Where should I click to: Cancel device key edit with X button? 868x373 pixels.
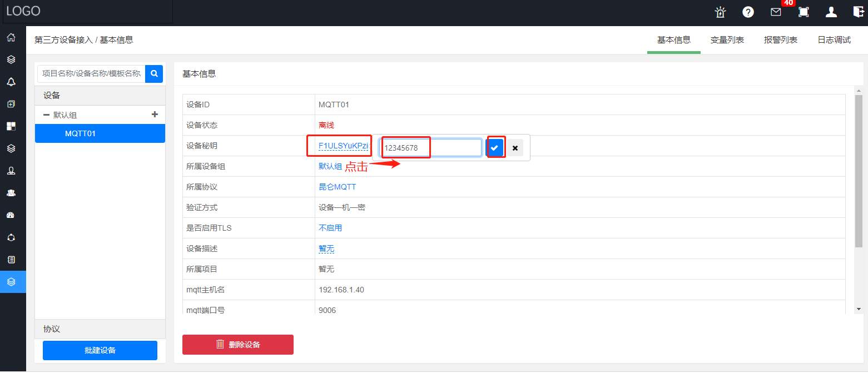[515, 148]
